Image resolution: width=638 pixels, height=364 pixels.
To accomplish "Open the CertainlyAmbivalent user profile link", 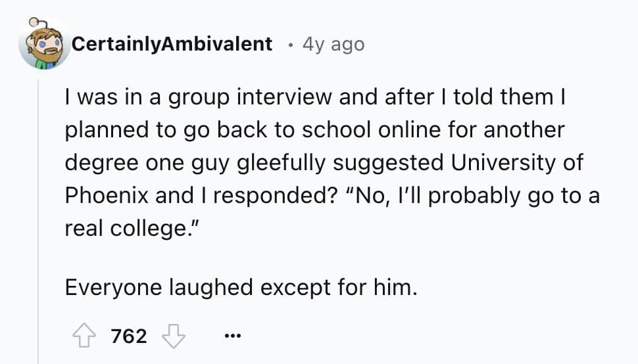I will (x=171, y=44).
